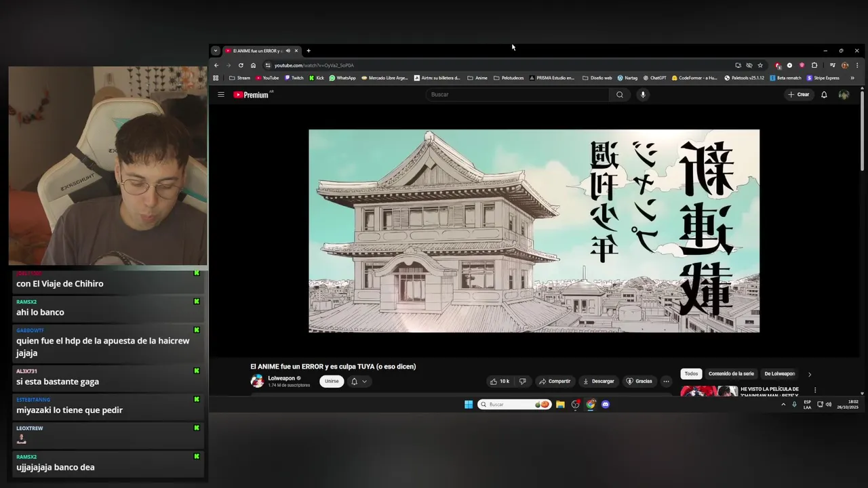
Task: Select the De Lolweapon chip
Action: click(779, 374)
